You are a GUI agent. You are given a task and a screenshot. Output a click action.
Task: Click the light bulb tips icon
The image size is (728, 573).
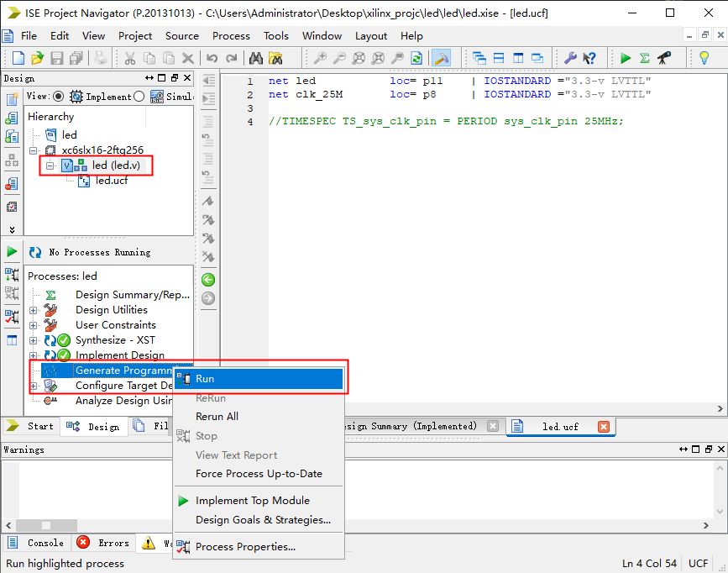coord(704,58)
